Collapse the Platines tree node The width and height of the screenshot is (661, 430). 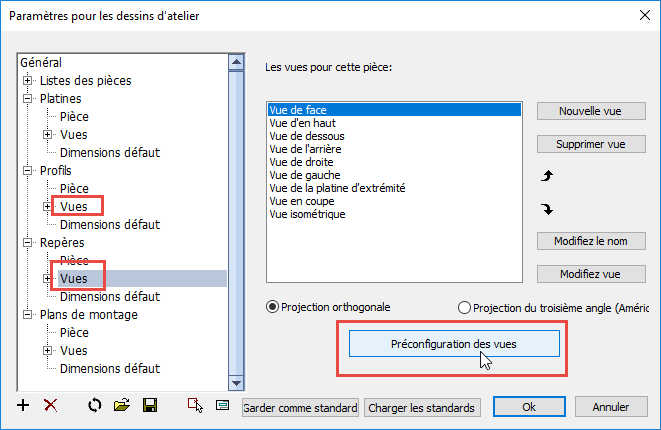[x=27, y=98]
